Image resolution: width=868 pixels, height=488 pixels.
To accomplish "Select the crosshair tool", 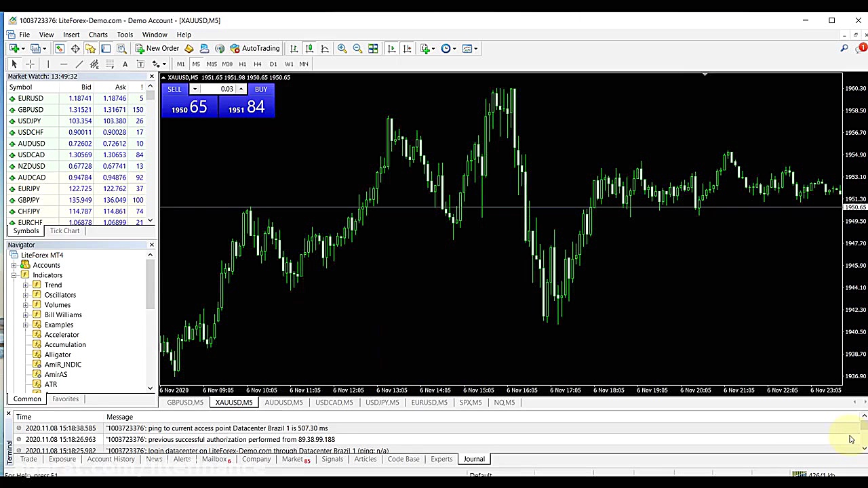I will 30,64.
